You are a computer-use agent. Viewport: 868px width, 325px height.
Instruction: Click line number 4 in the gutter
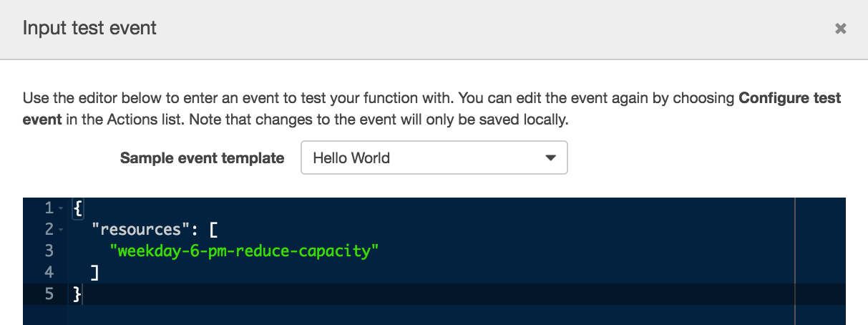[x=49, y=273]
